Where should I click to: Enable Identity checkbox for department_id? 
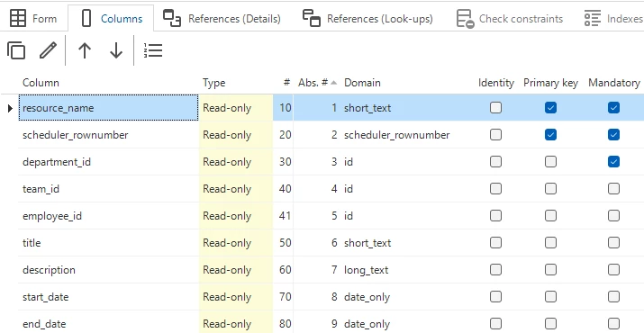click(495, 162)
